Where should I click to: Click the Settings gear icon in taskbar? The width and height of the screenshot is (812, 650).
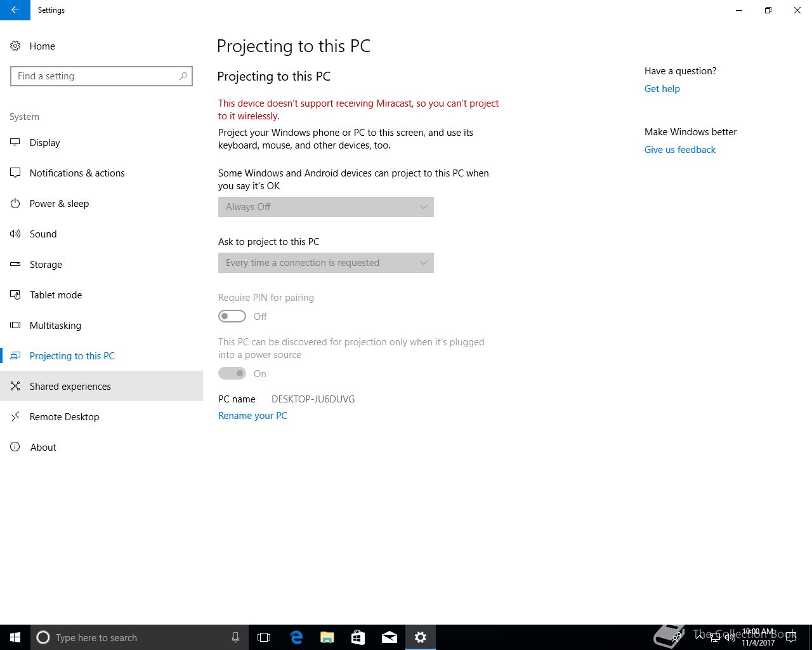(x=421, y=637)
